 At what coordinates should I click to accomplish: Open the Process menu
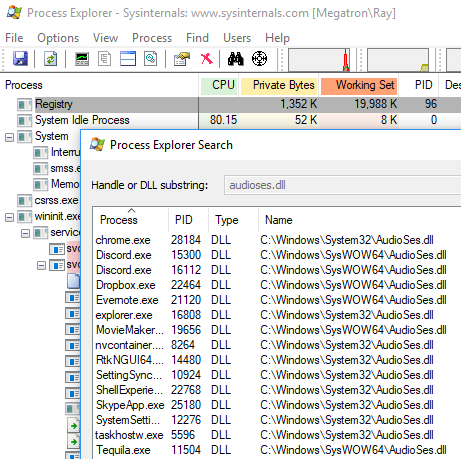pos(152,38)
